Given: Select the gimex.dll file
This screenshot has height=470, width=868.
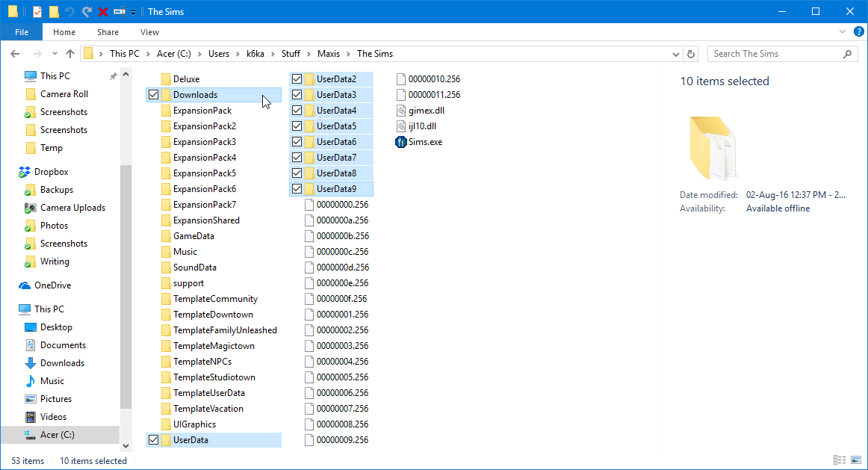Looking at the screenshot, I should (x=421, y=111).
